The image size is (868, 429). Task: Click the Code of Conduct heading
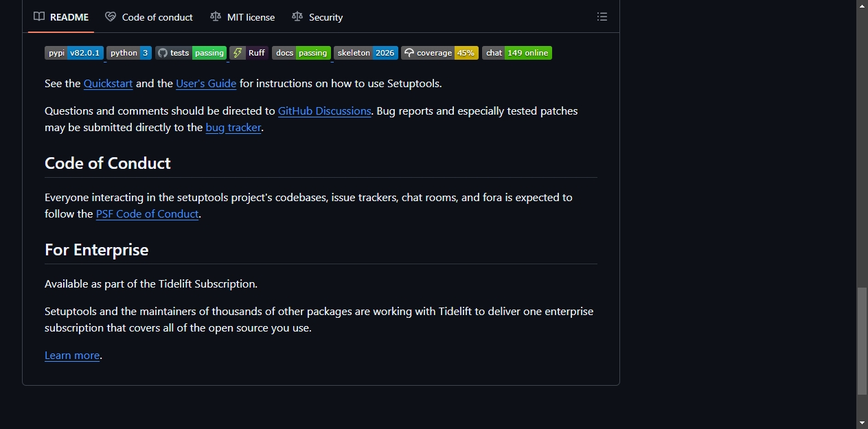[x=108, y=163]
